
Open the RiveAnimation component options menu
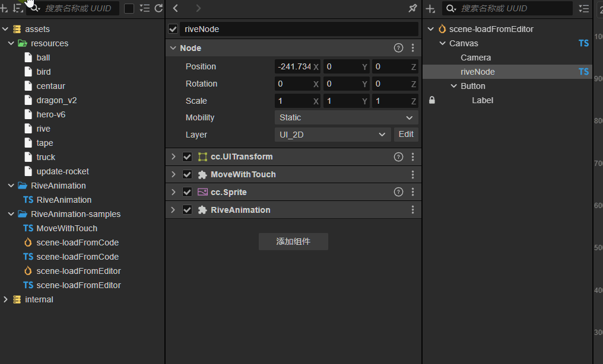[413, 209]
